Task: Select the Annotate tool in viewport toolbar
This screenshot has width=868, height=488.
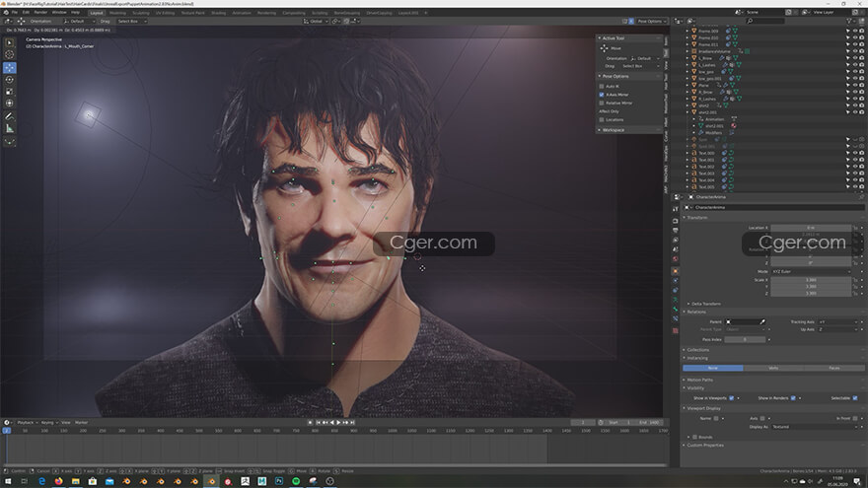Action: coord(10,116)
